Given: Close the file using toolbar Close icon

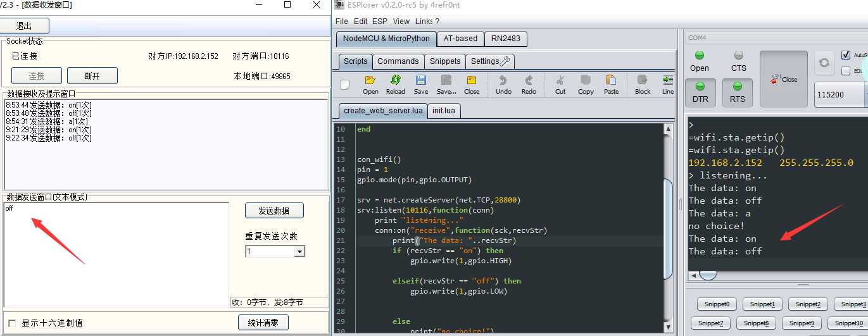Looking at the screenshot, I should (x=472, y=84).
